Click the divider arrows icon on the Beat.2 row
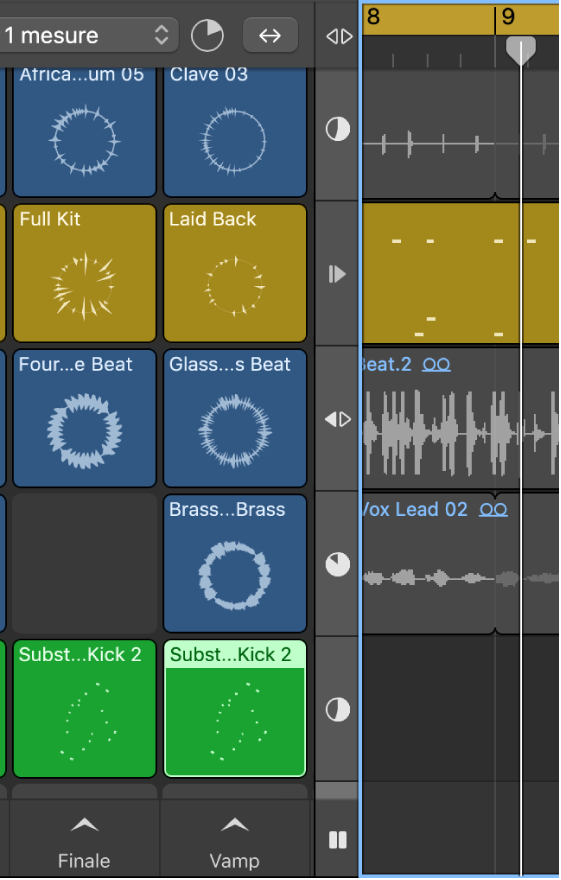Screen dimensions: 561x880 [338, 419]
